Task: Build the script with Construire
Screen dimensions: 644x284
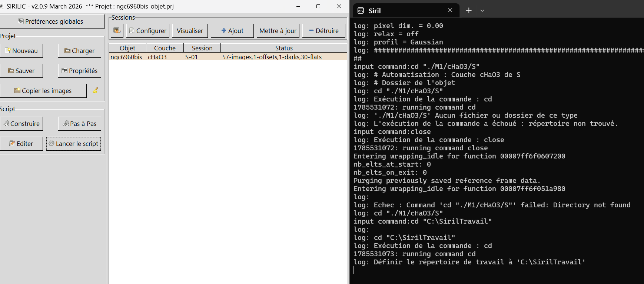Action: tap(21, 124)
